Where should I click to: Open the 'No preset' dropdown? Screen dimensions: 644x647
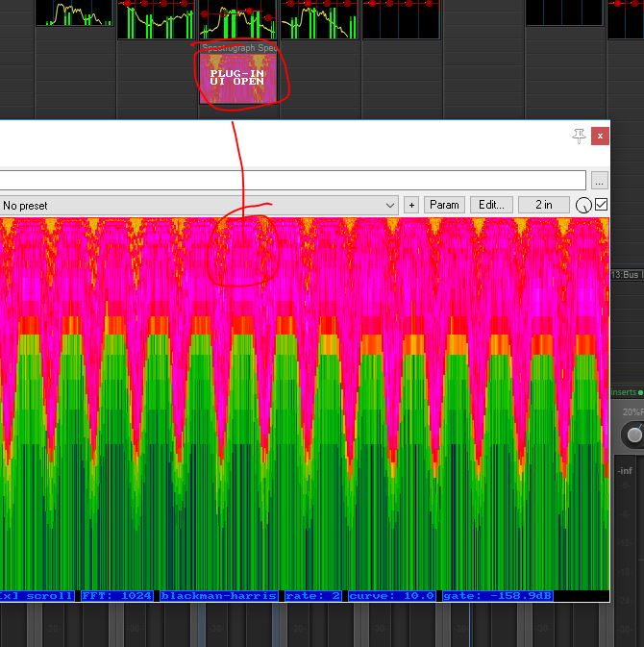(199, 205)
